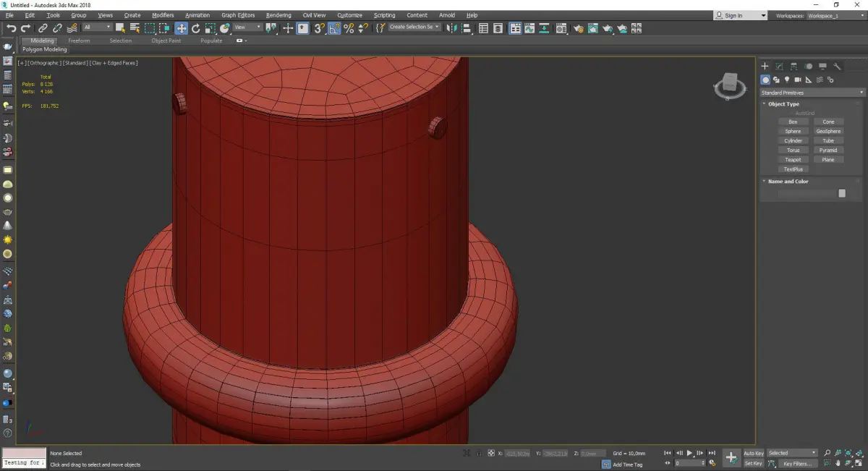Open the Modify panel tab icon
Image resolution: width=868 pixels, height=471 pixels.
point(779,67)
